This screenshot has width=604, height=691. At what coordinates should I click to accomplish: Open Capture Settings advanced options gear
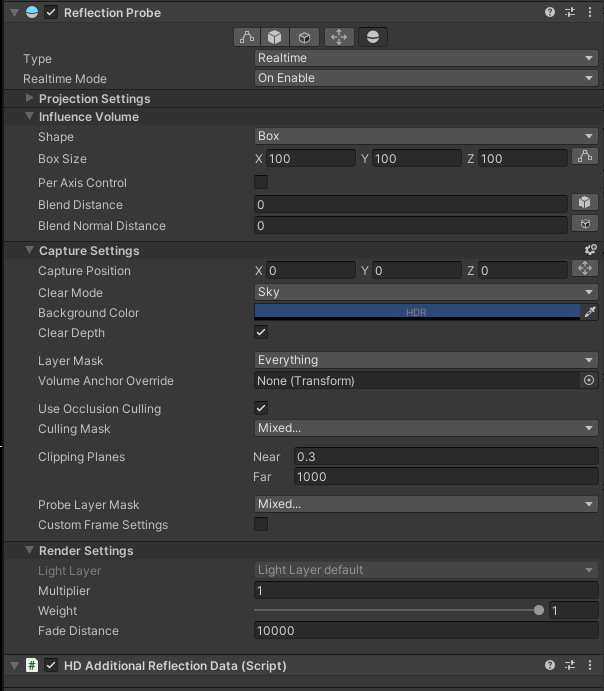click(x=590, y=250)
